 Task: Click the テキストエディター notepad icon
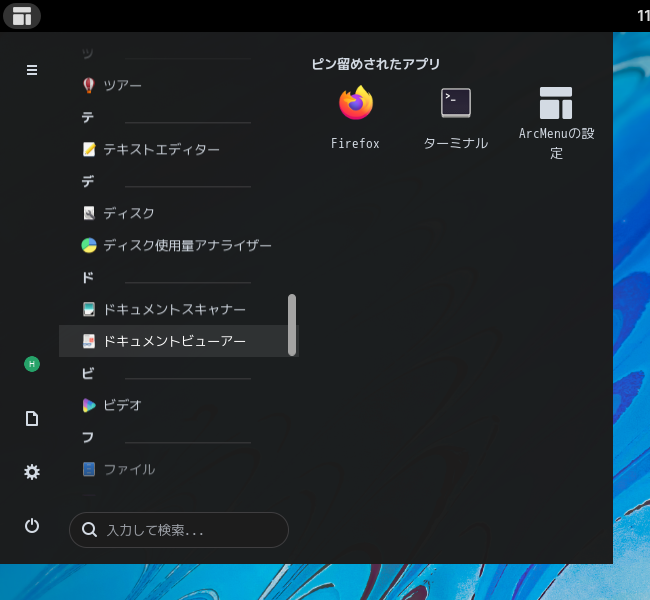[89, 149]
